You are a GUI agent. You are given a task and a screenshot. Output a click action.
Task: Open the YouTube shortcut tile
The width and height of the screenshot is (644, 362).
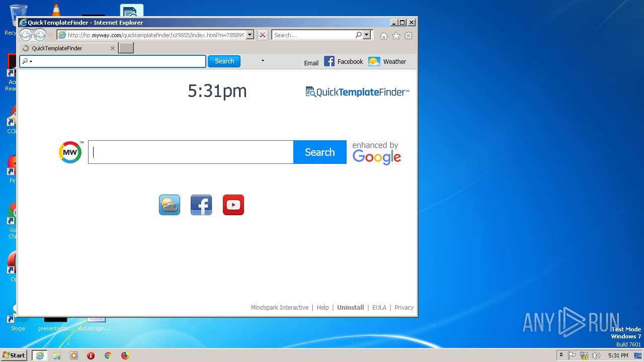233,205
